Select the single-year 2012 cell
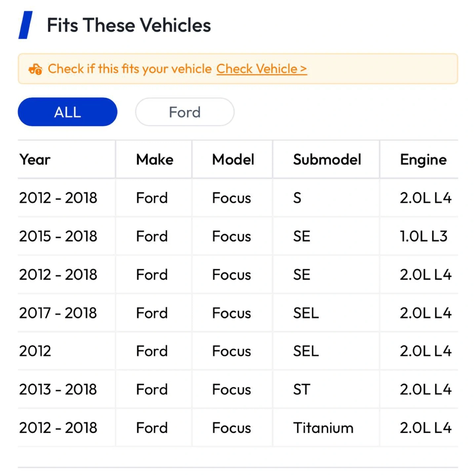 (35, 351)
